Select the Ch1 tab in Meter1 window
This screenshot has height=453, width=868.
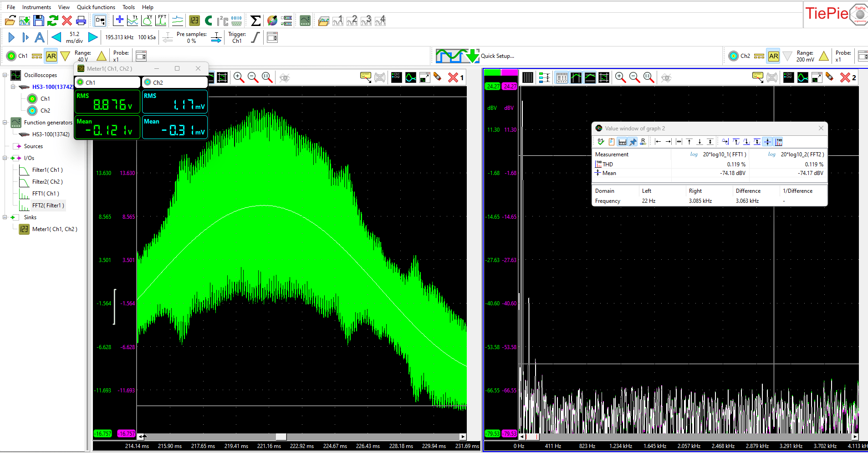pyautogui.click(x=107, y=82)
